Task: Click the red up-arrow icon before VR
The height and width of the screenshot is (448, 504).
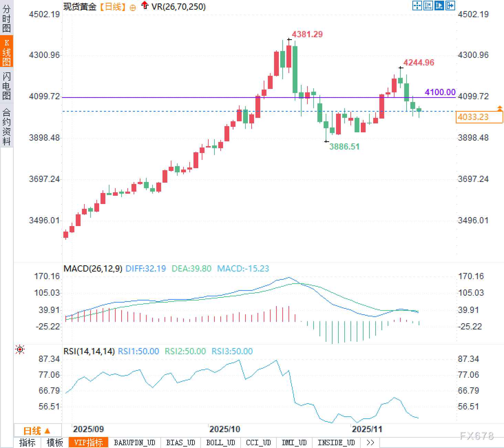Action: [145, 6]
